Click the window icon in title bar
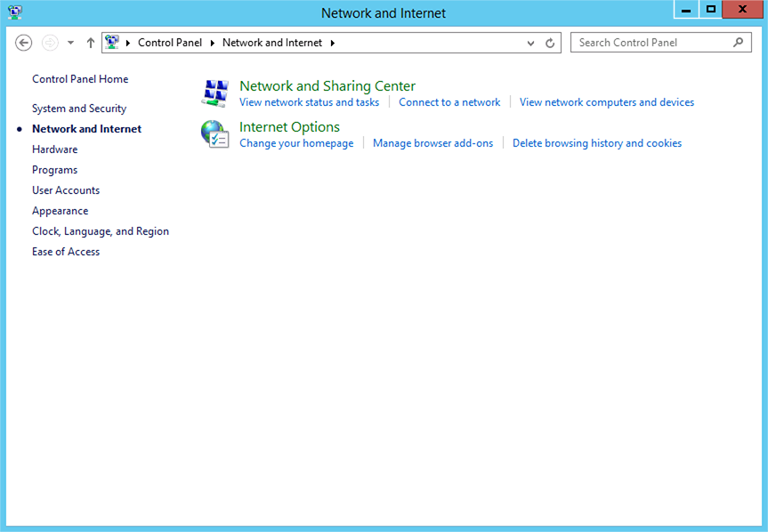Viewport: 768px width, 532px height. [15, 12]
